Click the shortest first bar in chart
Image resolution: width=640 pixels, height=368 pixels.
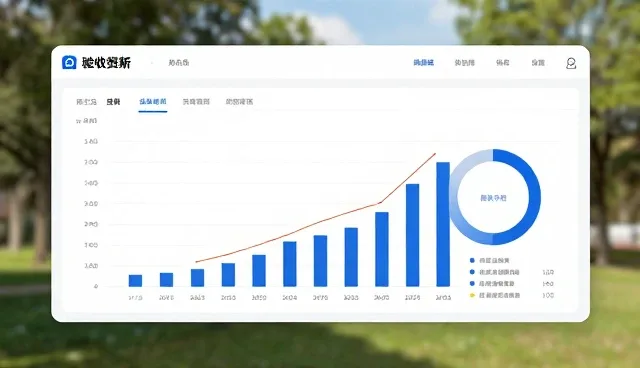click(x=136, y=281)
